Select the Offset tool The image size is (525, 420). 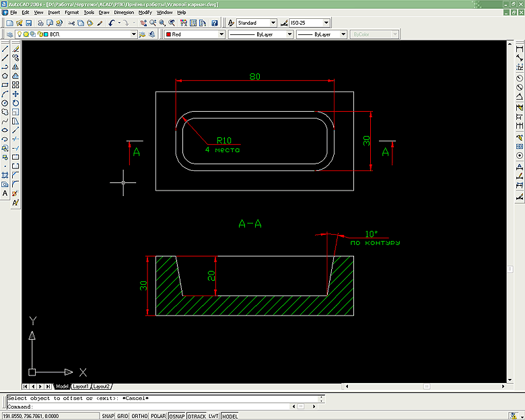coord(15,76)
